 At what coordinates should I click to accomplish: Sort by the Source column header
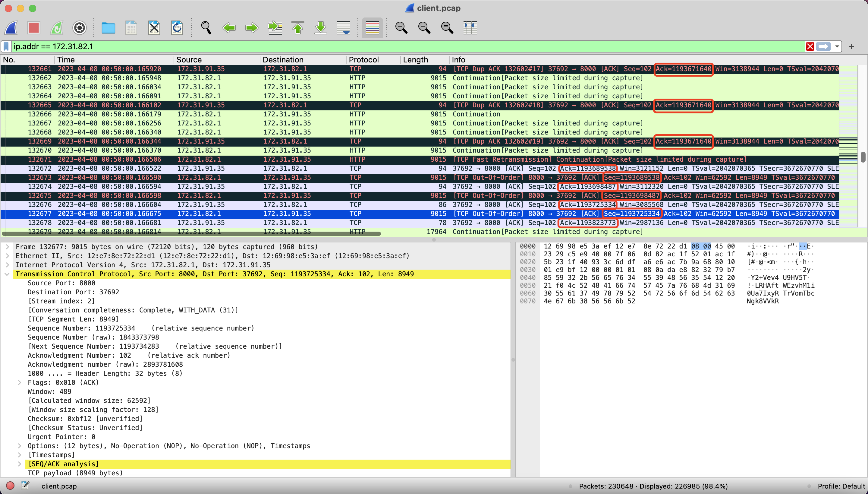point(189,60)
